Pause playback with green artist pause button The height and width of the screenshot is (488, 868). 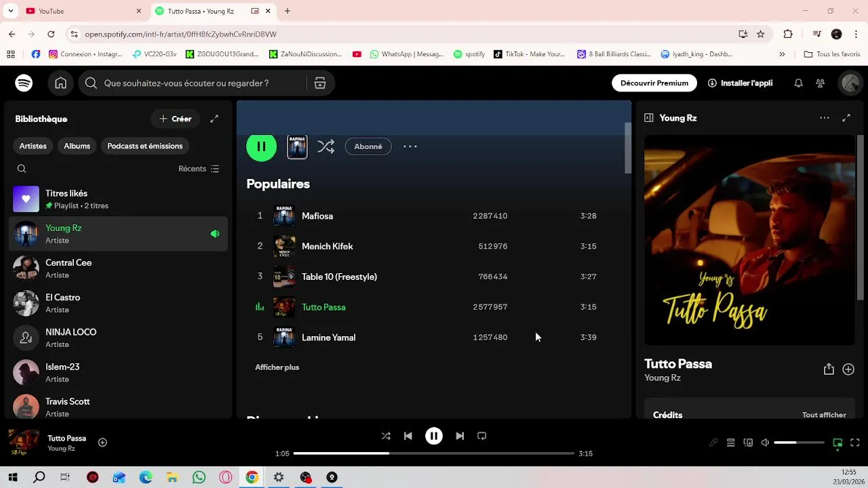tap(261, 146)
